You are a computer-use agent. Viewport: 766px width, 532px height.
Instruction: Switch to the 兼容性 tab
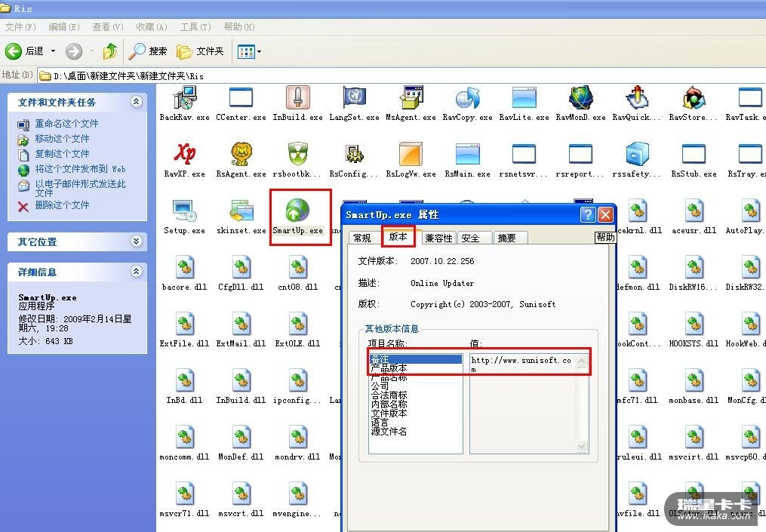(438, 238)
